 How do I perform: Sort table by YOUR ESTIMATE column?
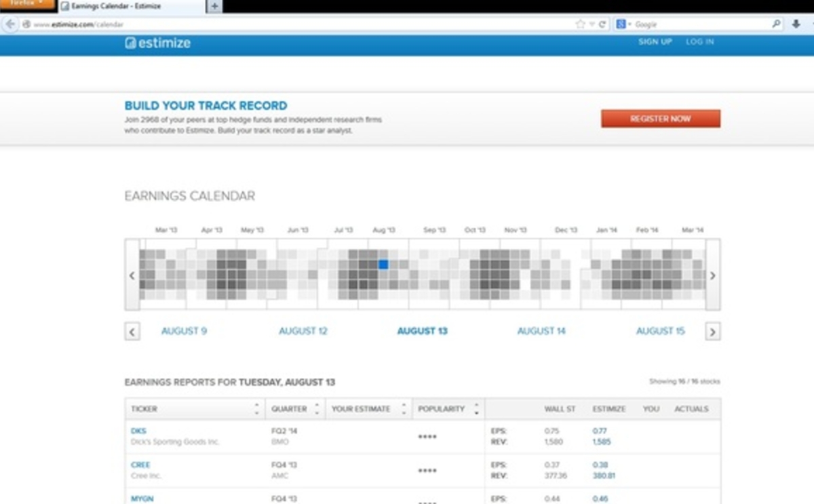tap(368, 409)
